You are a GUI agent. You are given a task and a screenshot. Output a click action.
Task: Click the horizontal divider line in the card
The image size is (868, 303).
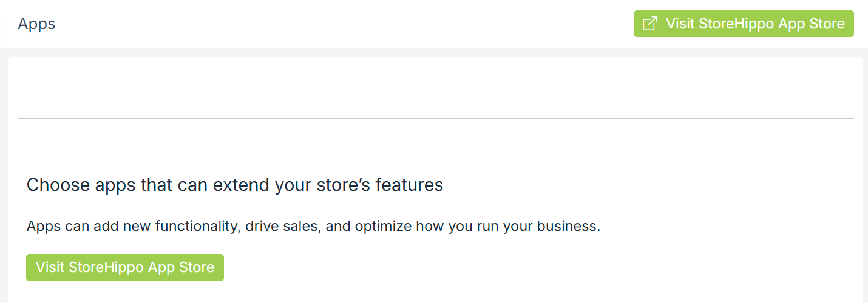435,118
